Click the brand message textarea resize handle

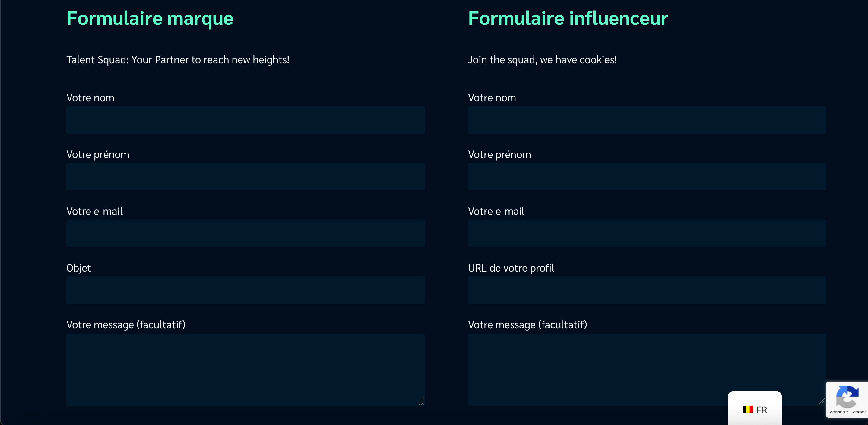coord(420,401)
